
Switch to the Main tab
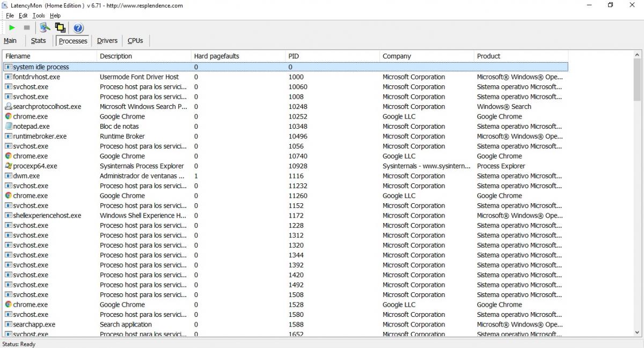point(10,41)
